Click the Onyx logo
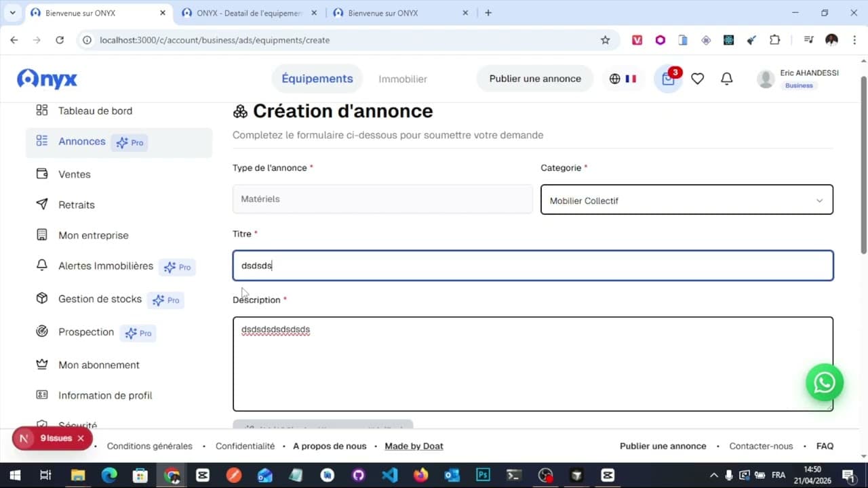868x488 pixels. pyautogui.click(x=47, y=79)
